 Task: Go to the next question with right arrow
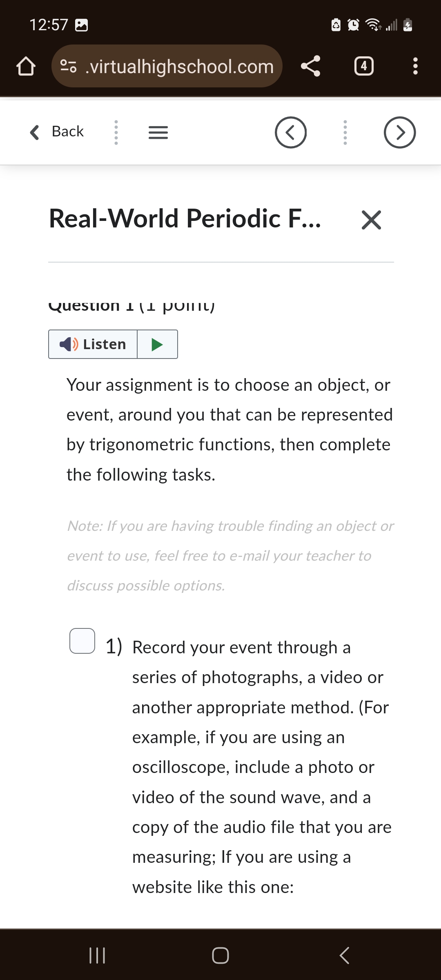(x=399, y=132)
